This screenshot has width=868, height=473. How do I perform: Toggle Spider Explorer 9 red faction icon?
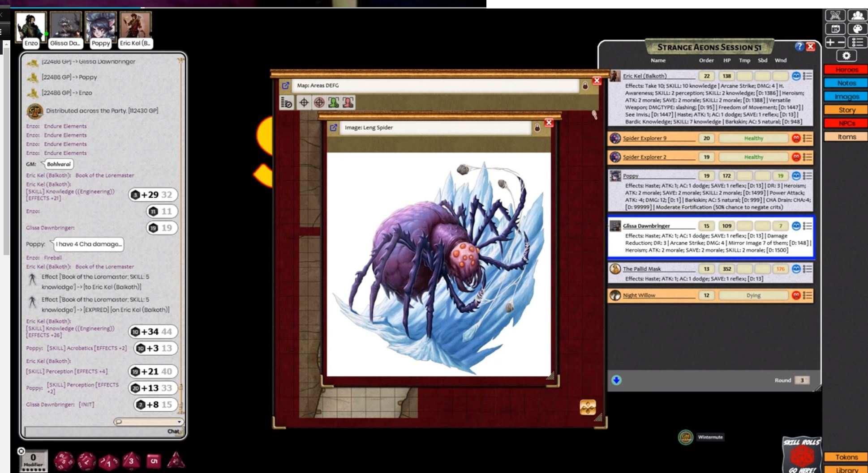point(796,138)
